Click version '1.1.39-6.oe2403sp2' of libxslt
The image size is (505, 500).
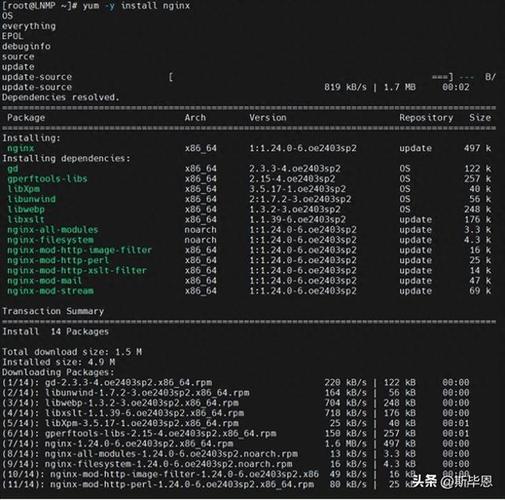tap(297, 219)
